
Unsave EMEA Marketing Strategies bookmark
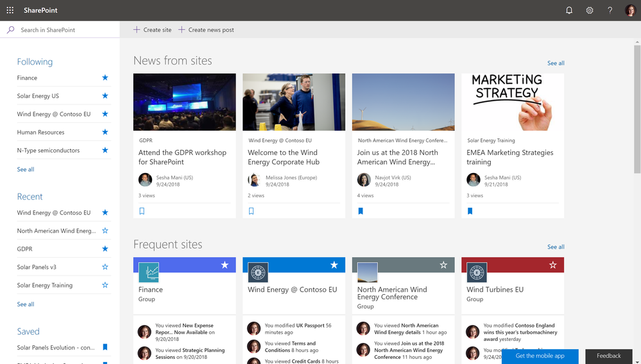[470, 211]
